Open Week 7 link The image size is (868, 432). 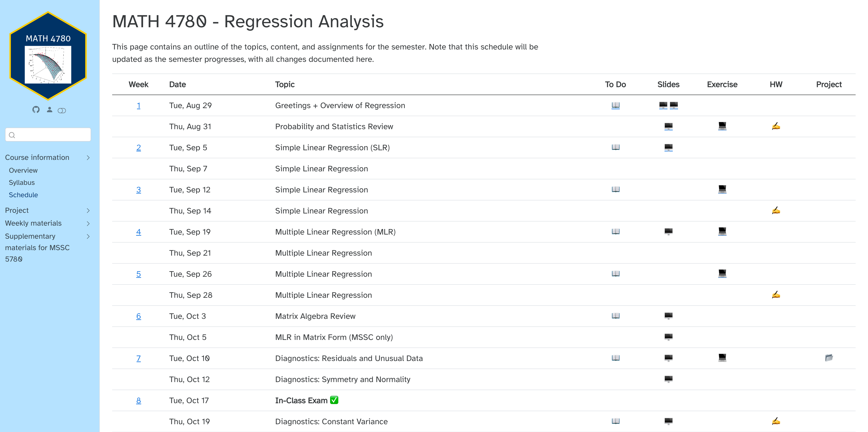tap(138, 358)
